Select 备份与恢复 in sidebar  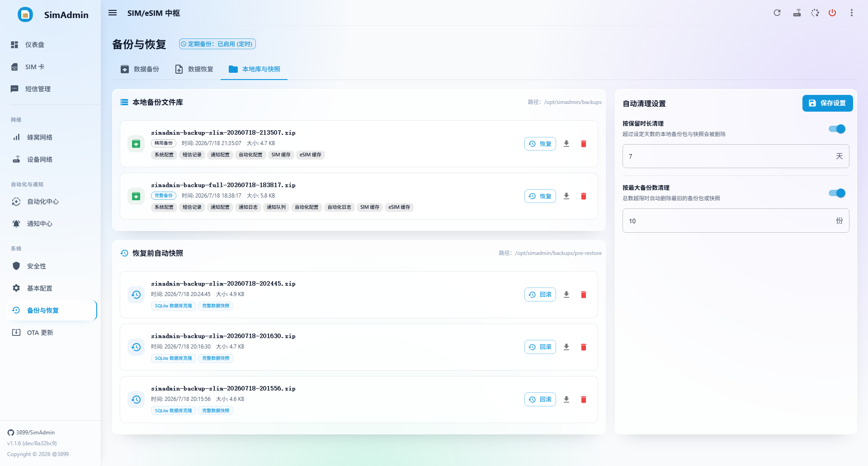[x=50, y=311]
